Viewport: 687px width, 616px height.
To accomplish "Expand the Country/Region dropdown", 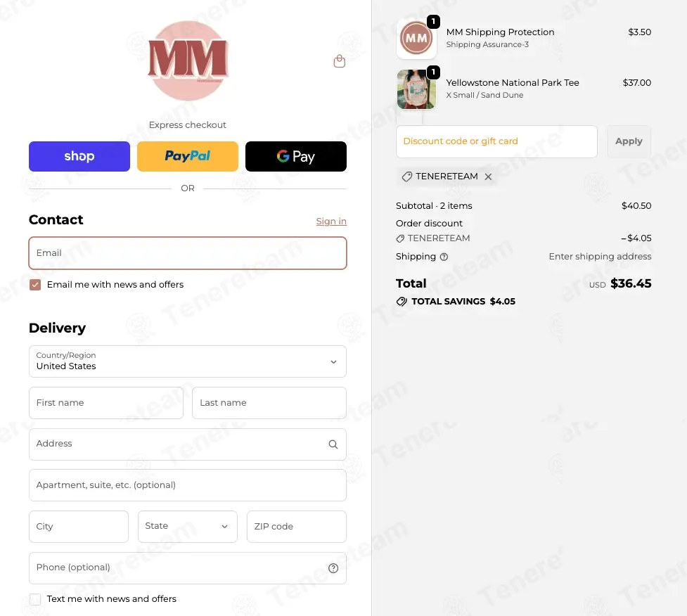I will [x=188, y=361].
